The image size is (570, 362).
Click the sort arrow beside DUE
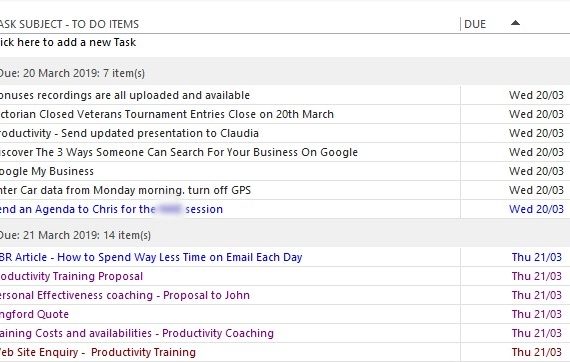pos(515,23)
